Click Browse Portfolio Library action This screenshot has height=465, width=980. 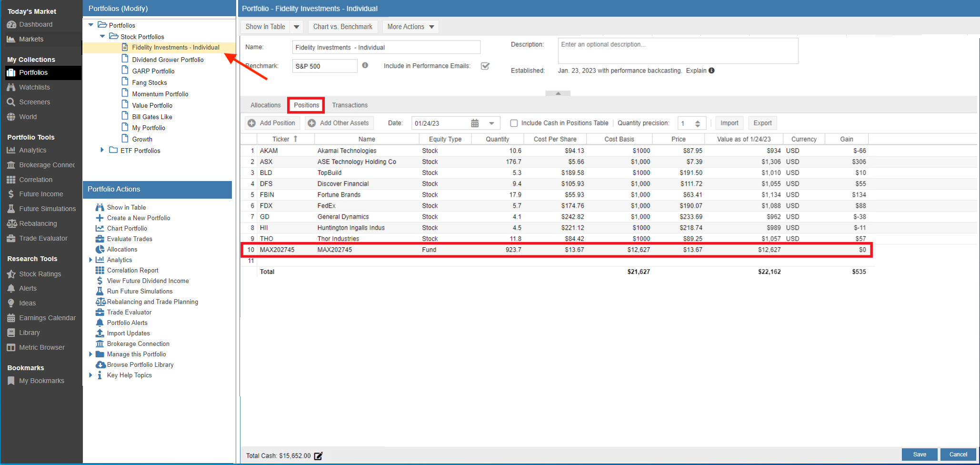point(140,364)
